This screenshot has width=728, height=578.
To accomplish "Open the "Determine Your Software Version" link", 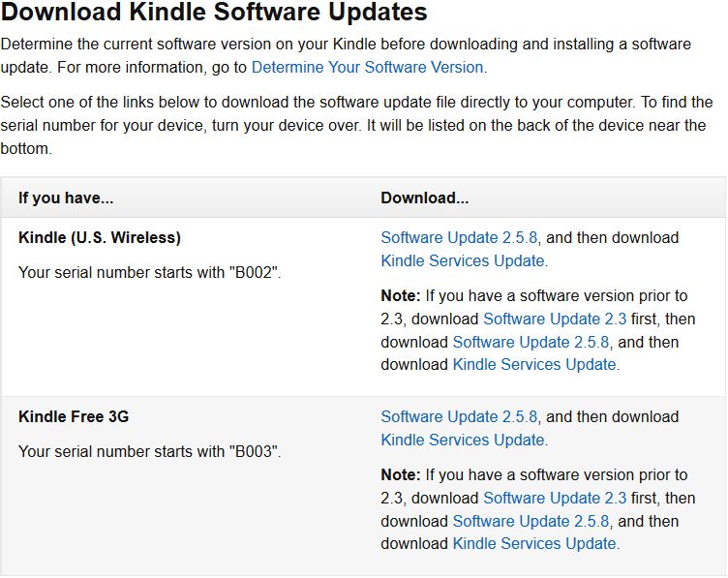I will [x=367, y=67].
